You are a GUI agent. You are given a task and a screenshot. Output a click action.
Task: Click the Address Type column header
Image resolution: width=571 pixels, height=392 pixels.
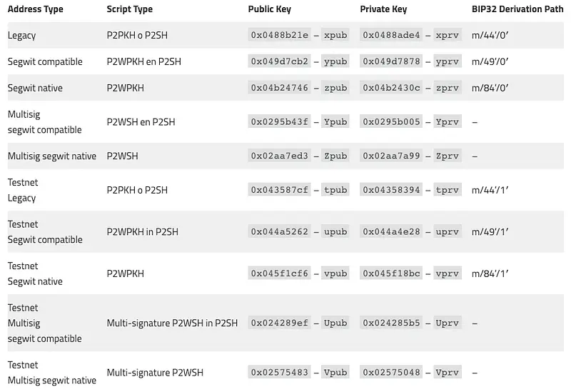(x=36, y=9)
